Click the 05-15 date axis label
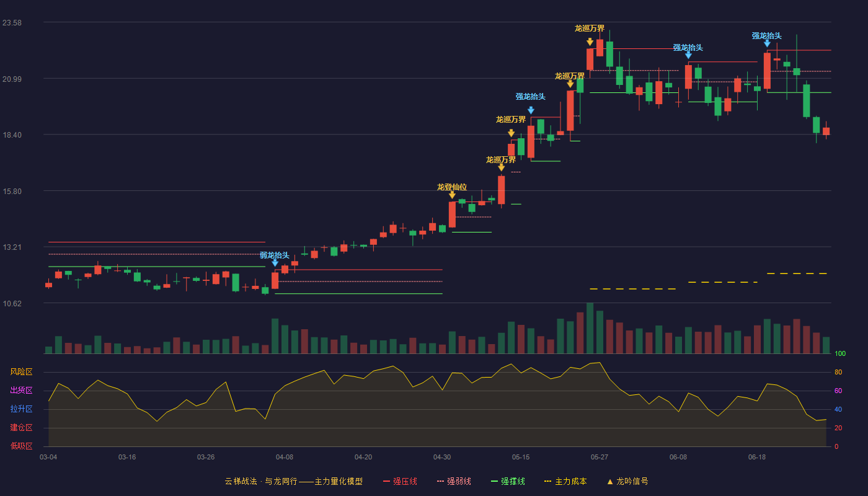This screenshot has width=868, height=496. click(521, 457)
